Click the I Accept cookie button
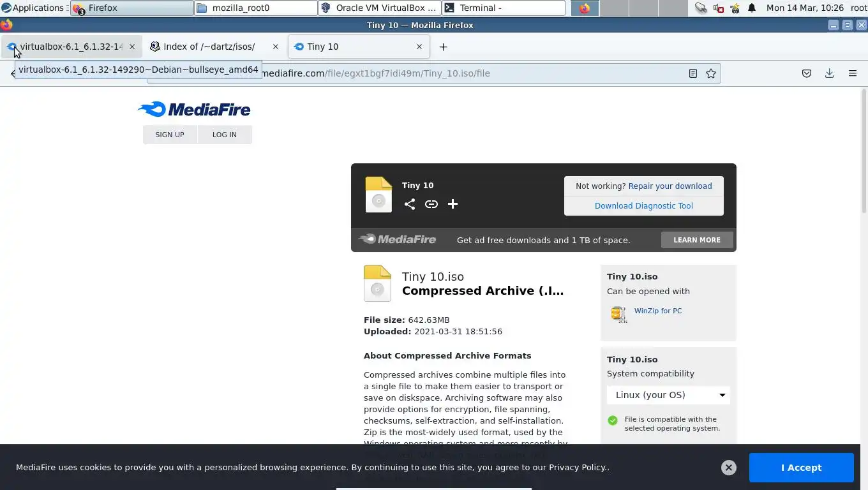868x490 pixels. click(x=801, y=468)
